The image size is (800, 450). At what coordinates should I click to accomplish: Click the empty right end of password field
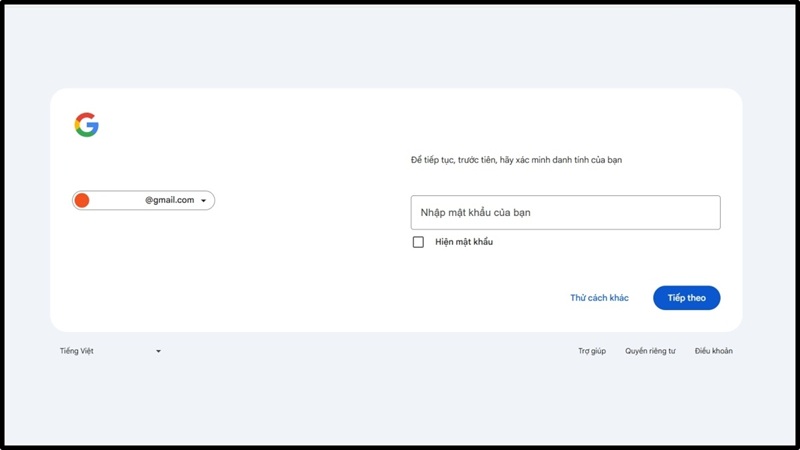pos(690,213)
